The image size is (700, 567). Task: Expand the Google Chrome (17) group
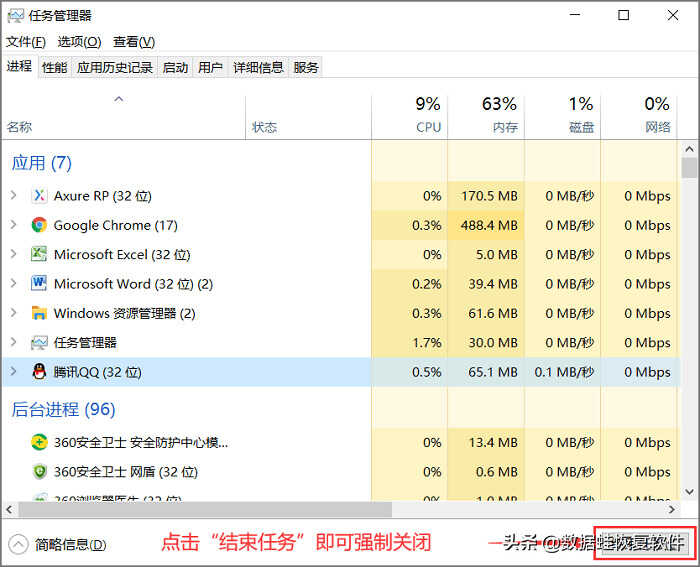[13, 225]
